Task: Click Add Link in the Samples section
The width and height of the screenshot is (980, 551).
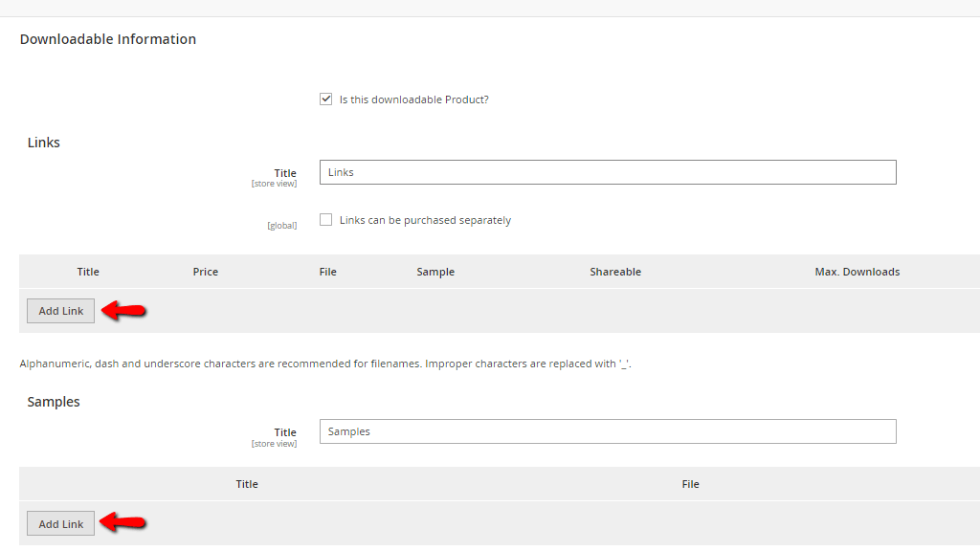Action: [x=60, y=523]
